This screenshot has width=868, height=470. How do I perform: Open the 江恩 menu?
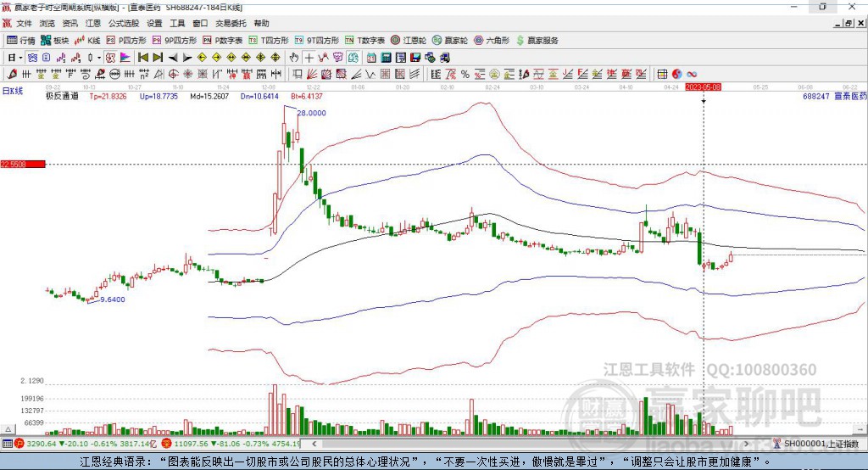point(93,23)
